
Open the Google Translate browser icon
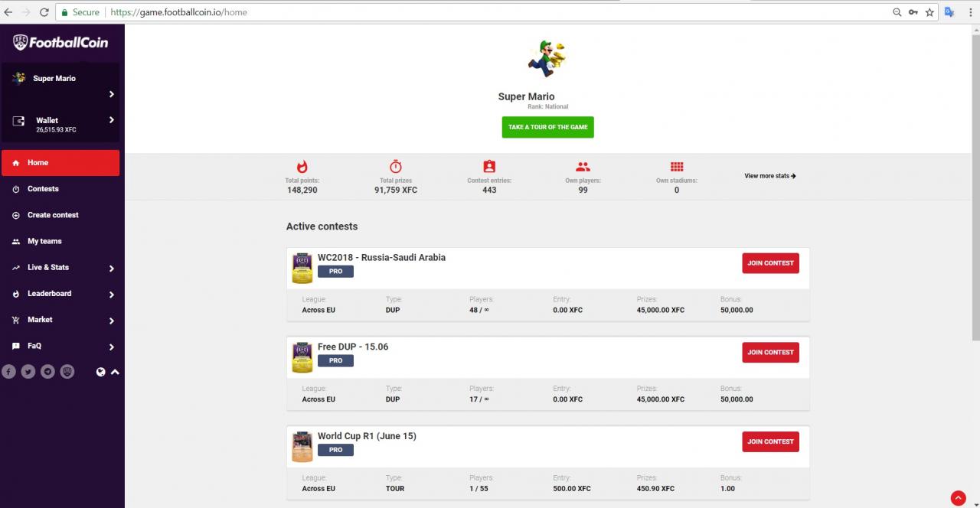click(949, 12)
